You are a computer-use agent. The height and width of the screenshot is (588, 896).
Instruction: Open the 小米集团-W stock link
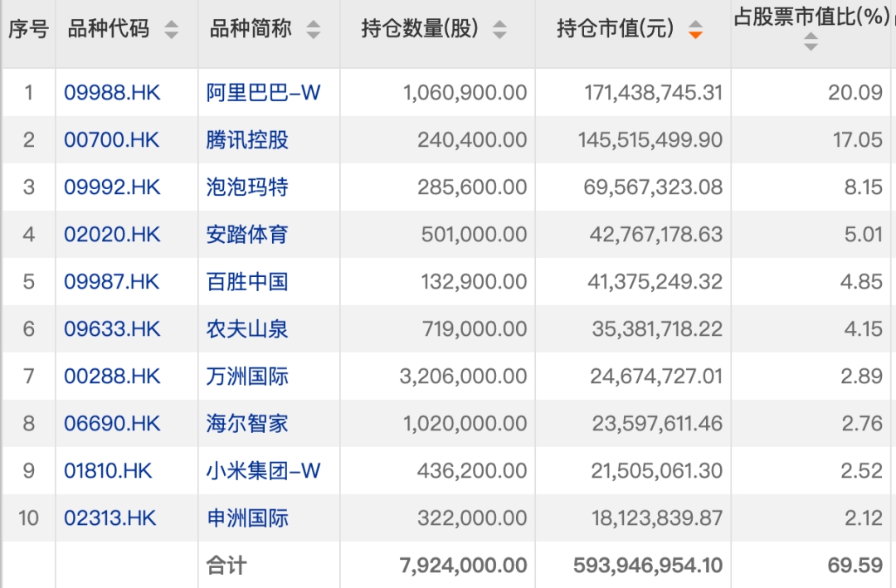pos(264,471)
